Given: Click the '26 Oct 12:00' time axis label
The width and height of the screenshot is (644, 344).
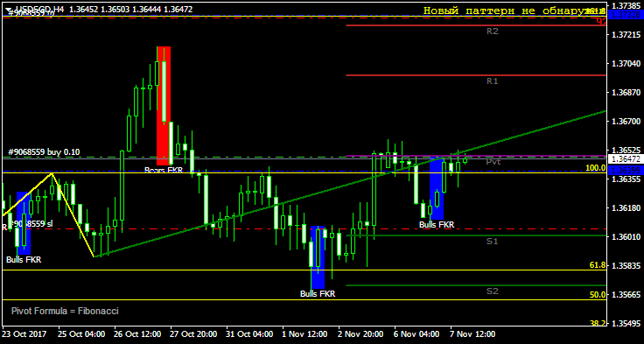Looking at the screenshot, I should click(137, 333).
